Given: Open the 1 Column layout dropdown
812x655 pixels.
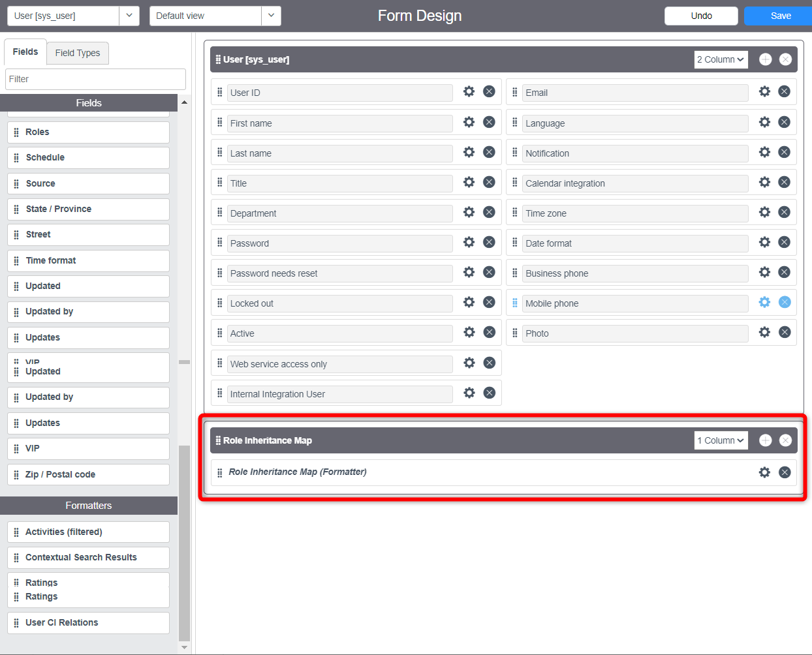Looking at the screenshot, I should coord(721,440).
